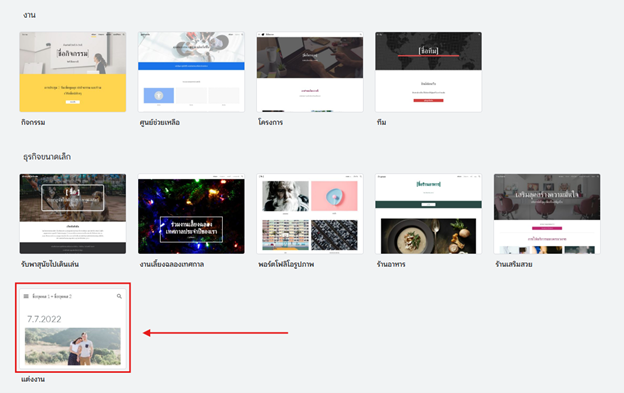Open the ทีม (Team) template with world map

[429, 72]
